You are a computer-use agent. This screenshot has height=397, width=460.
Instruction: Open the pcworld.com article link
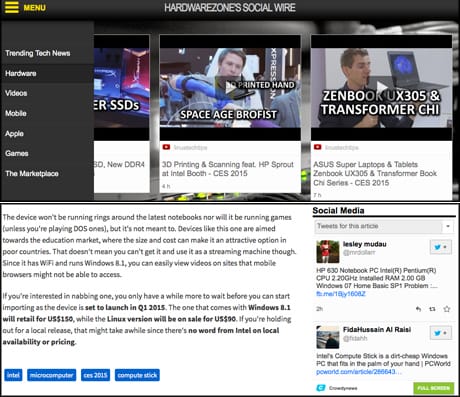[x=359, y=372]
